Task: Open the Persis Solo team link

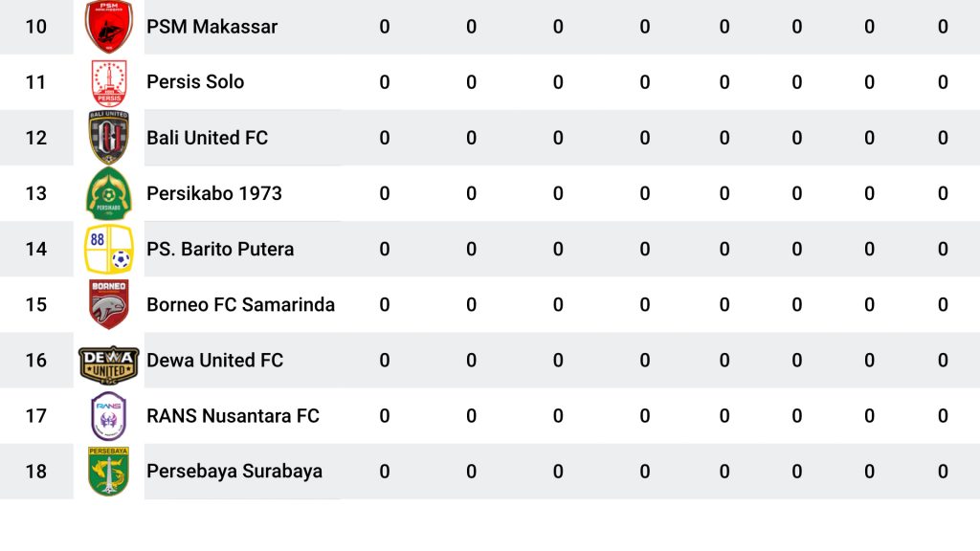Action: [x=195, y=82]
